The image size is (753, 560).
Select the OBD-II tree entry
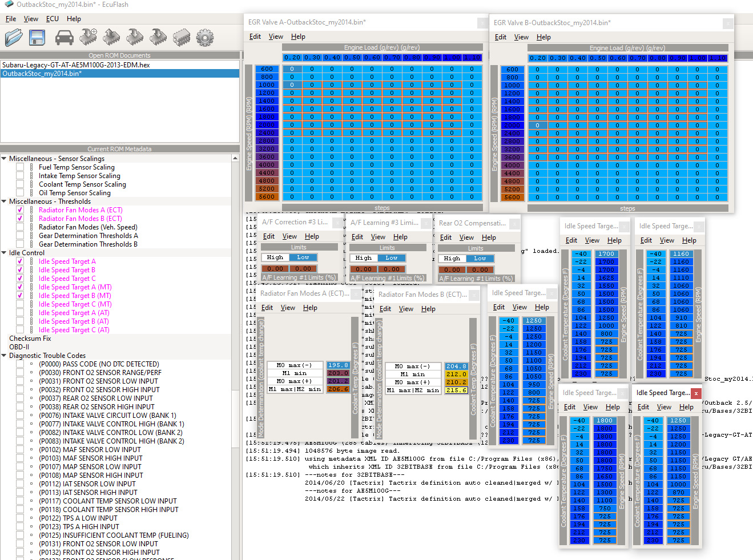[19, 347]
